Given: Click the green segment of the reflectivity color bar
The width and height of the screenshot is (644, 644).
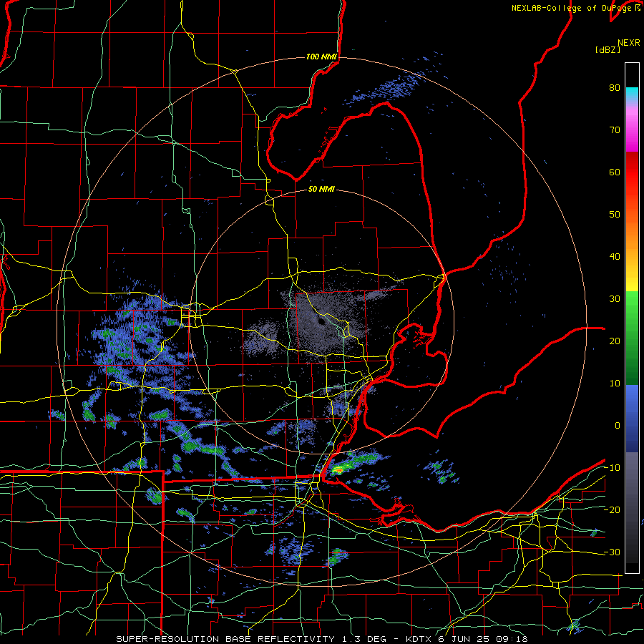Looking at the screenshot, I should pyautogui.click(x=632, y=338).
